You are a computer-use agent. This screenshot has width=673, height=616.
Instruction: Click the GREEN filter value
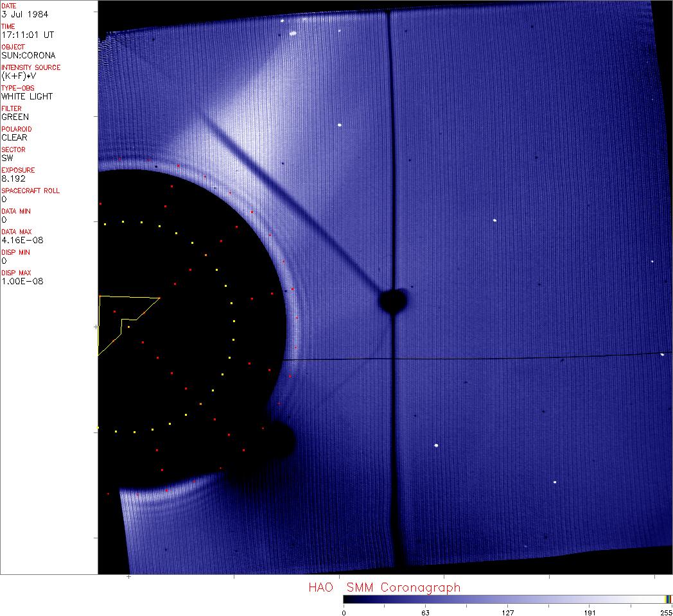pyautogui.click(x=15, y=117)
